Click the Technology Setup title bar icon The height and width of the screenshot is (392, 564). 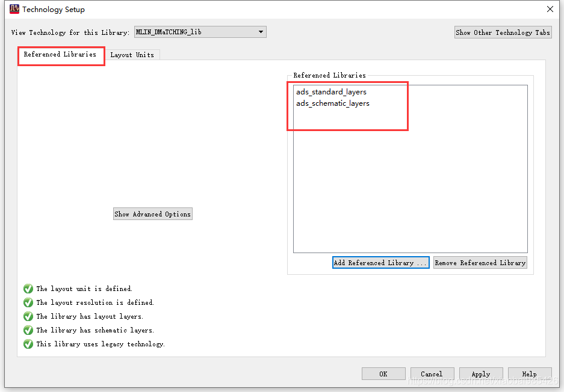[x=14, y=9]
